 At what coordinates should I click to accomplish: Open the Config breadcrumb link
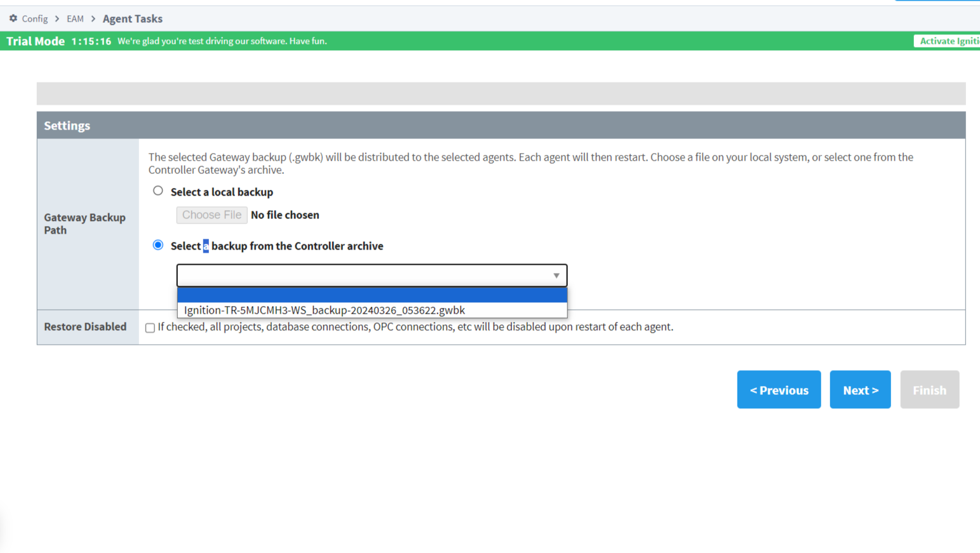35,19
